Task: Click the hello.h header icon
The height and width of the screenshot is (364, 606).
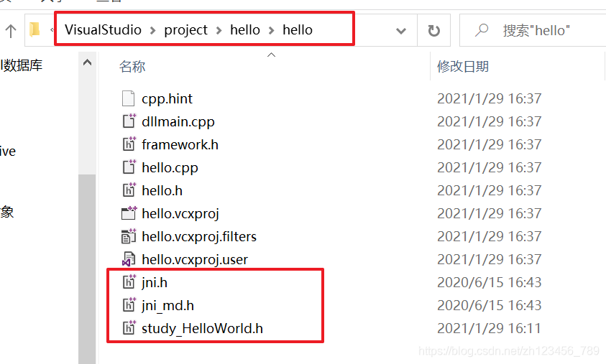Action: (x=129, y=190)
